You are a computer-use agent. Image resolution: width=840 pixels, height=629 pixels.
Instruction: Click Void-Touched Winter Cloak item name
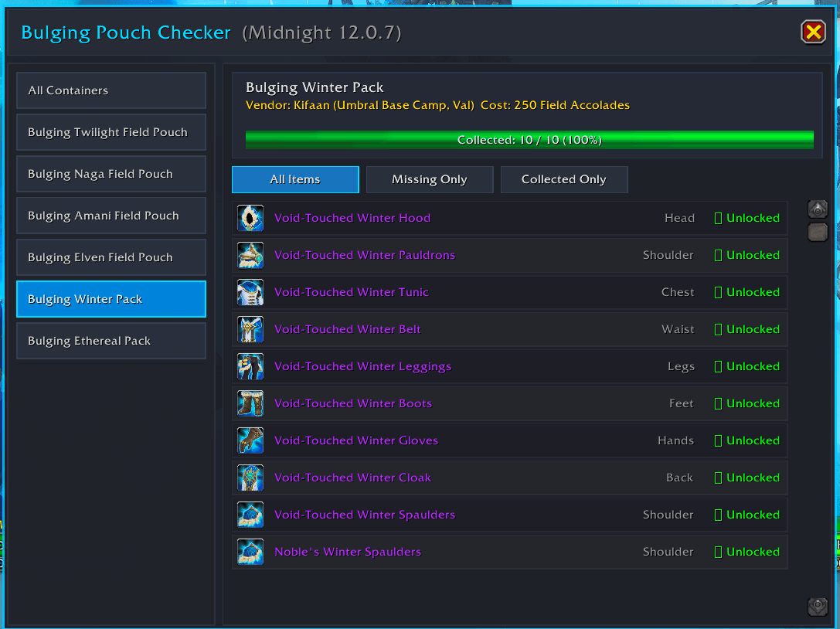tap(352, 478)
